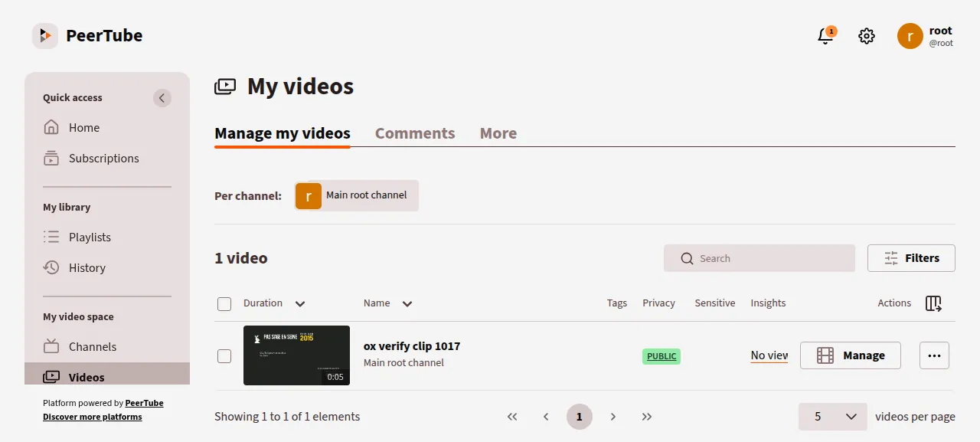Go to the last page

coord(647,417)
